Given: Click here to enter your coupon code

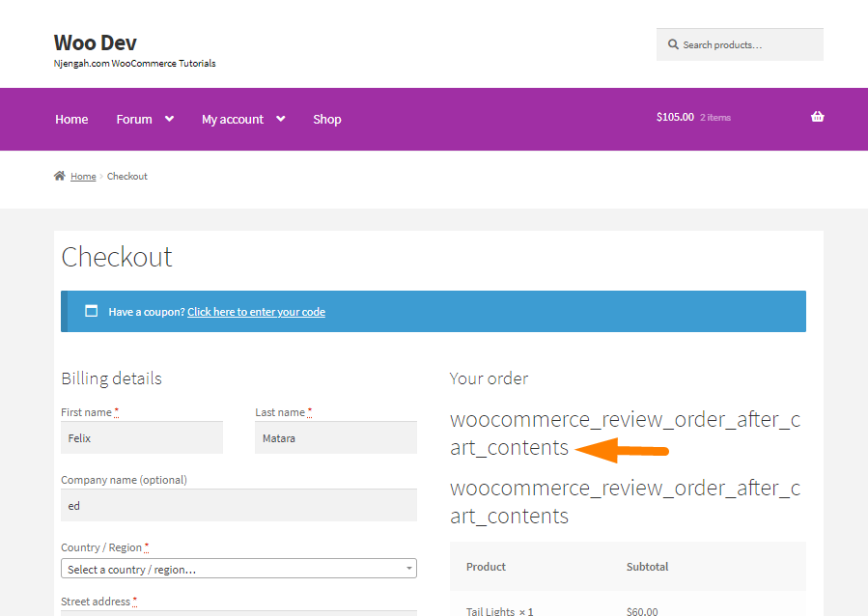Looking at the screenshot, I should [256, 312].
